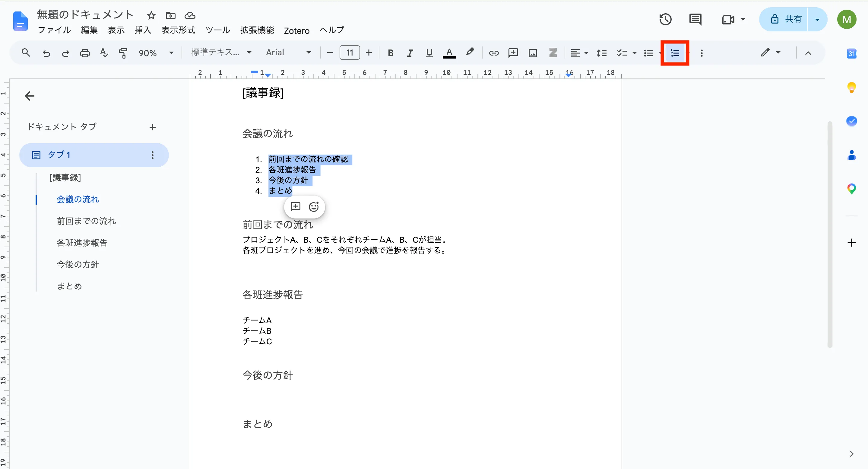Increase font size with plus button
Image resolution: width=868 pixels, height=469 pixels.
pos(369,53)
